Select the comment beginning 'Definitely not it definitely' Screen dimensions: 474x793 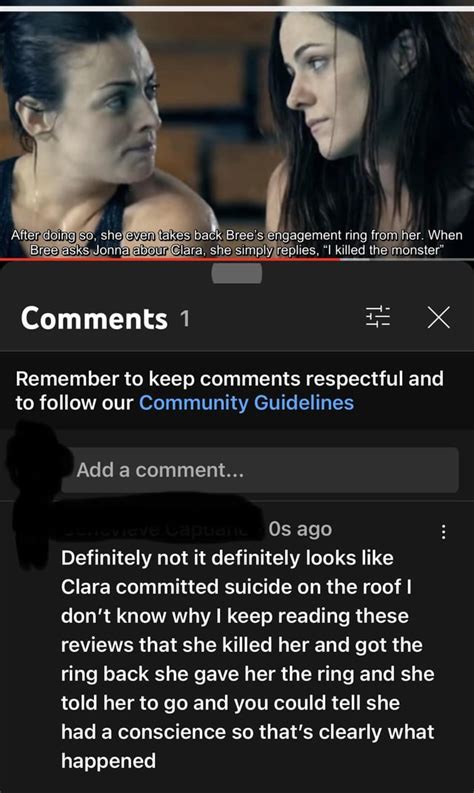pyautogui.click(x=247, y=659)
